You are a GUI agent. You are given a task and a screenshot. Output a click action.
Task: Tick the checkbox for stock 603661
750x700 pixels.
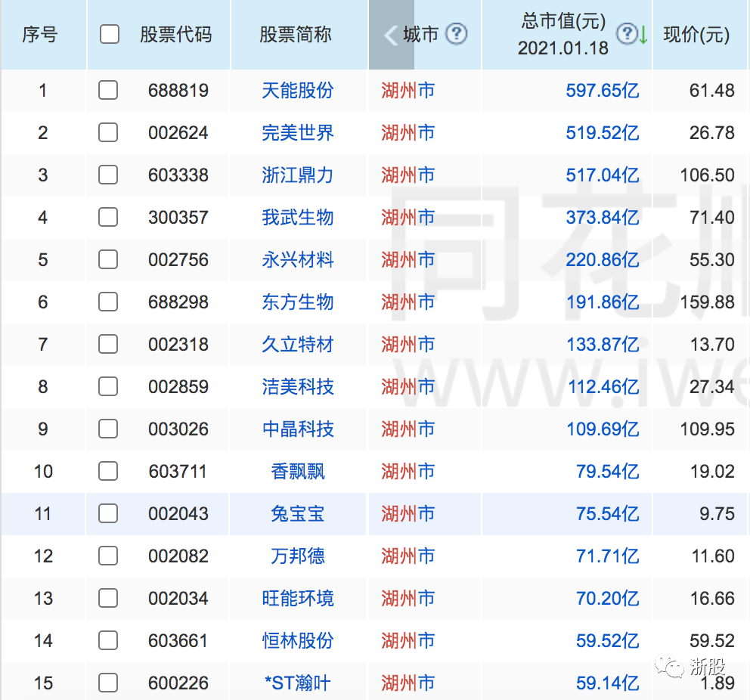click(108, 640)
